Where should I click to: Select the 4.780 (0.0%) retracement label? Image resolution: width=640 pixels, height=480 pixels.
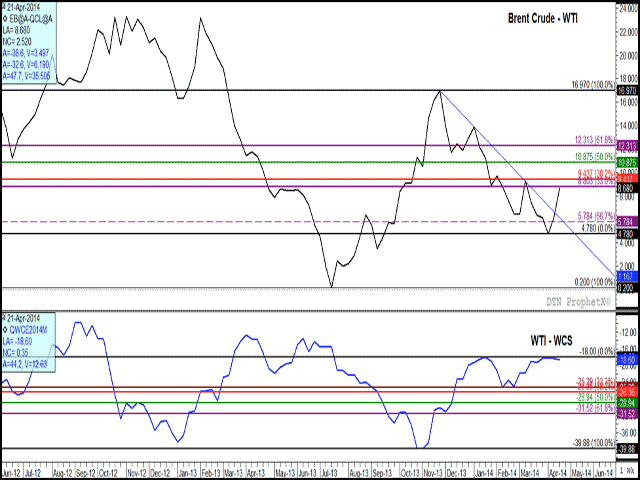[x=597, y=228]
